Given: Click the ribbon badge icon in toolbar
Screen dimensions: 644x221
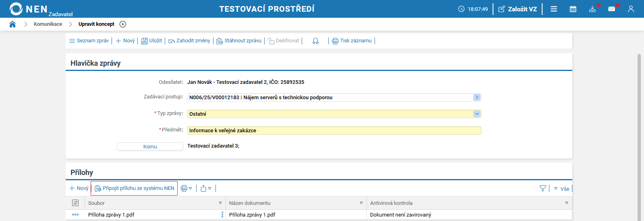Looking at the screenshot, I should pyautogui.click(x=315, y=41).
